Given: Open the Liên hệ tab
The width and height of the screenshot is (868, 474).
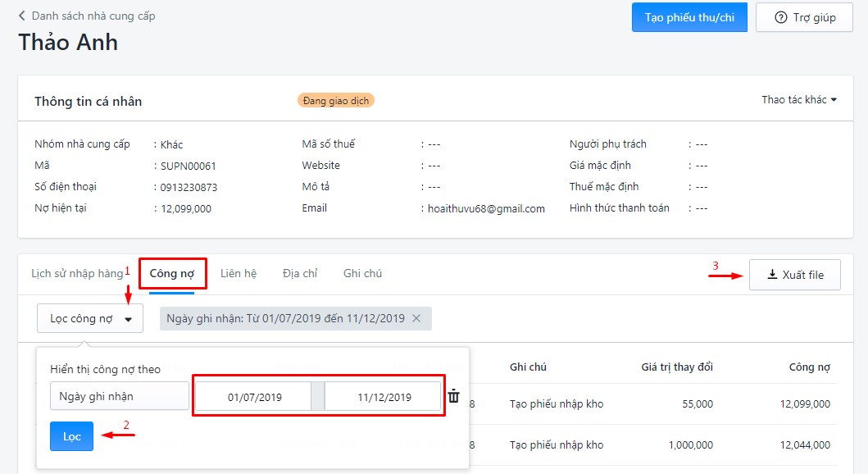Looking at the screenshot, I should pos(238,274).
